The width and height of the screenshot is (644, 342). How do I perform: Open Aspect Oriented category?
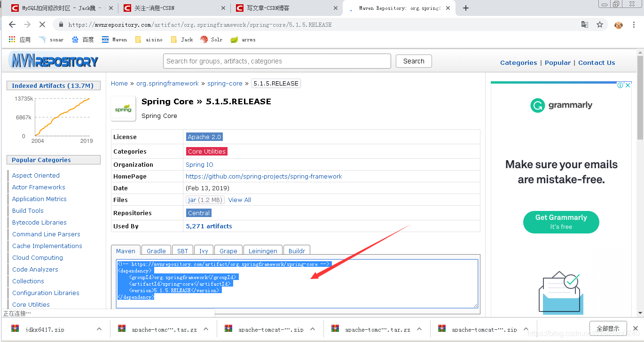(x=36, y=175)
